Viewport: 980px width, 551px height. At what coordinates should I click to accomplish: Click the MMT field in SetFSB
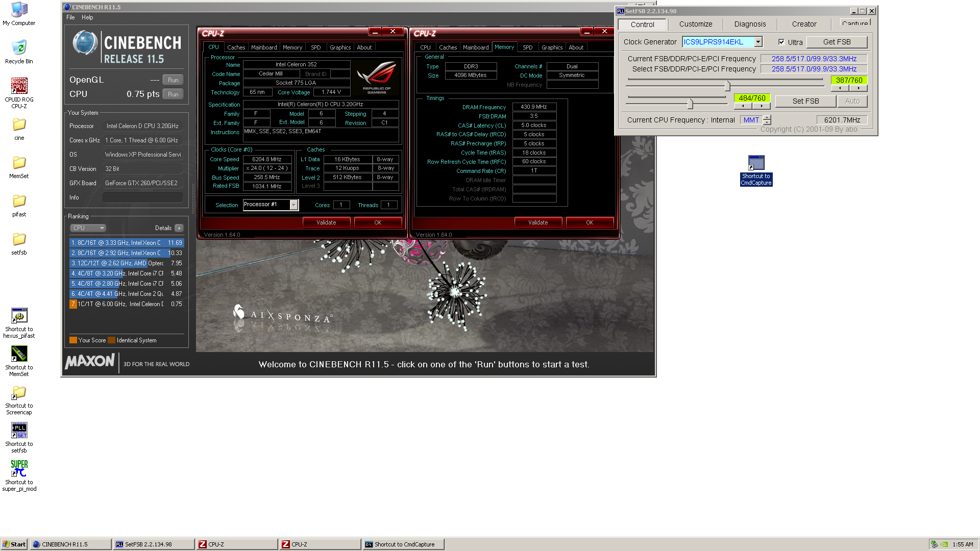point(751,120)
